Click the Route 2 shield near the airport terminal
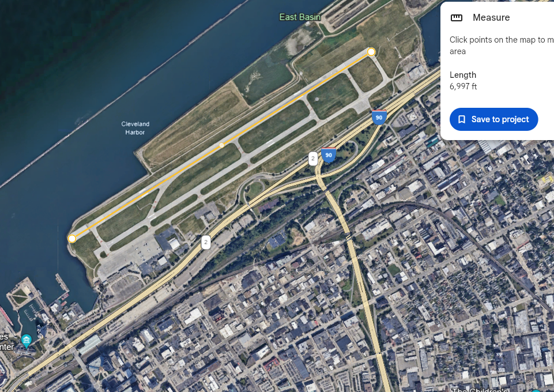The width and height of the screenshot is (554, 392). pos(206,242)
